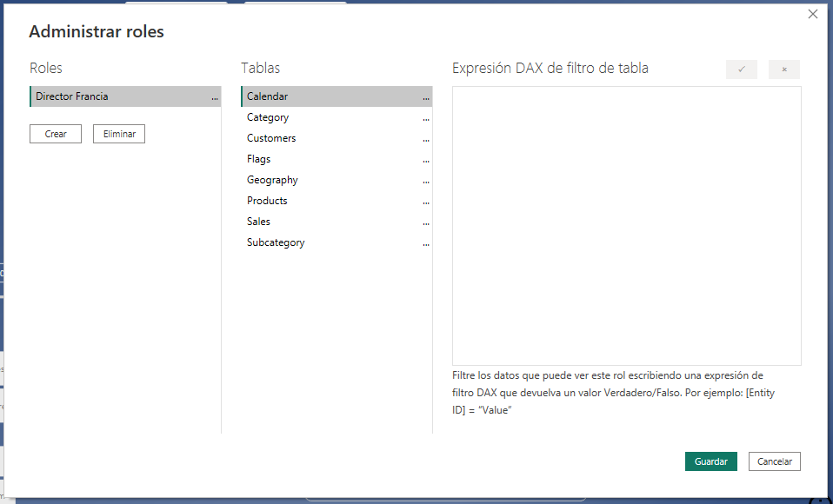Expand options for the Subcategory table

426,243
